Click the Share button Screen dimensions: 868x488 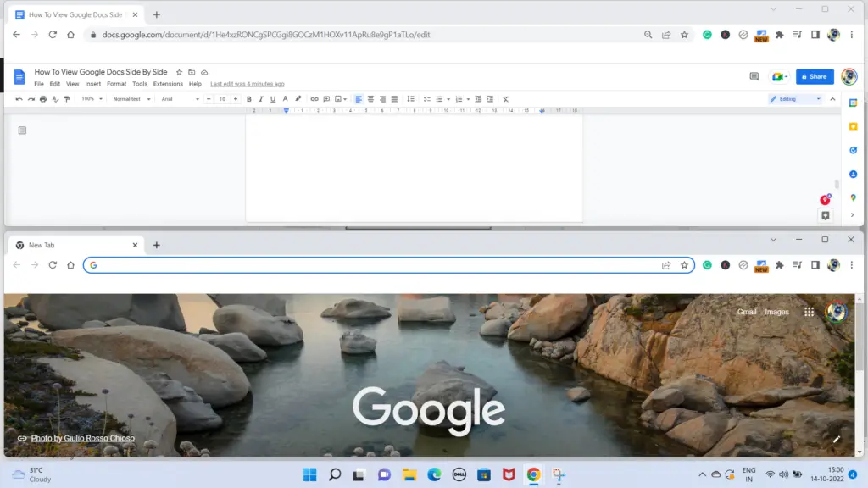click(x=815, y=77)
